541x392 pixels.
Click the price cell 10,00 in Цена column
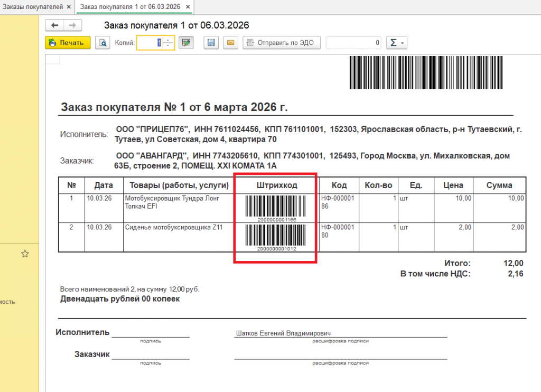coord(453,208)
